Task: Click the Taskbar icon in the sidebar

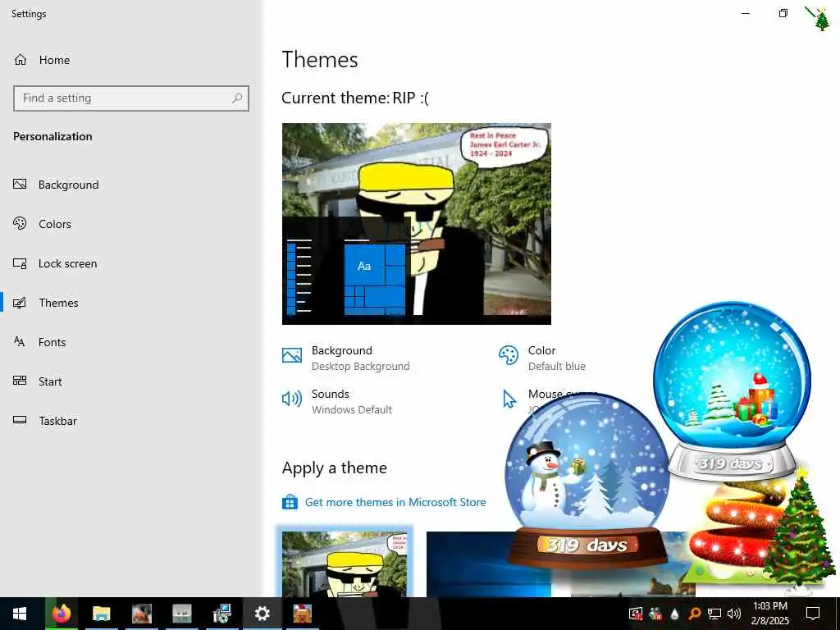Action: click(20, 421)
